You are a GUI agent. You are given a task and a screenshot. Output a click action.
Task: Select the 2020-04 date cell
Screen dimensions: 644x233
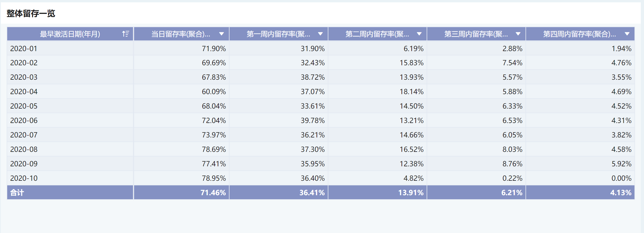(24, 92)
